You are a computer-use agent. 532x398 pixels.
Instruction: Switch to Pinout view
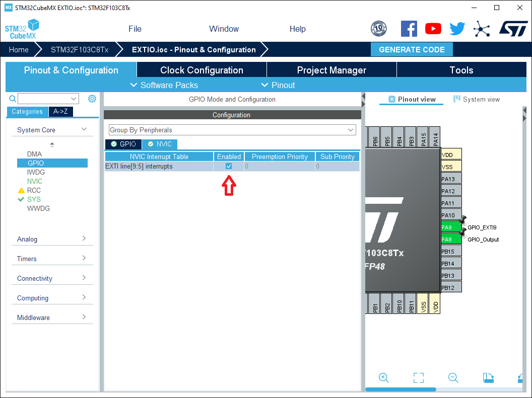pyautogui.click(x=412, y=99)
